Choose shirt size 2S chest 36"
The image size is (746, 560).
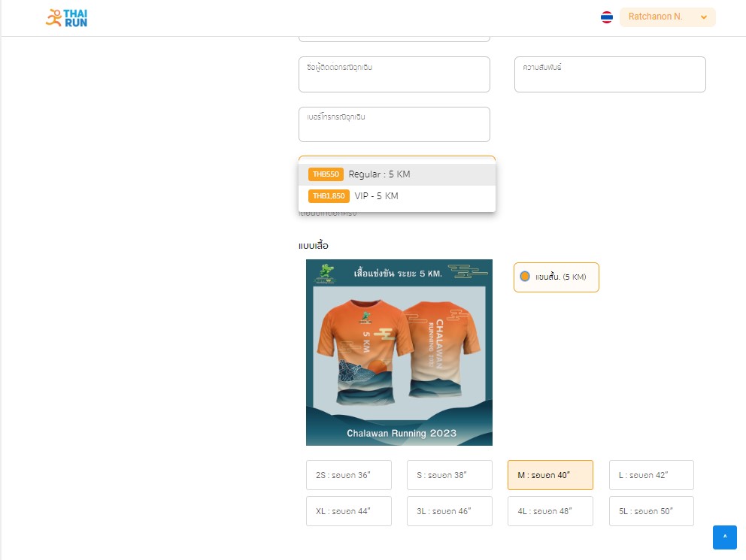tap(349, 475)
